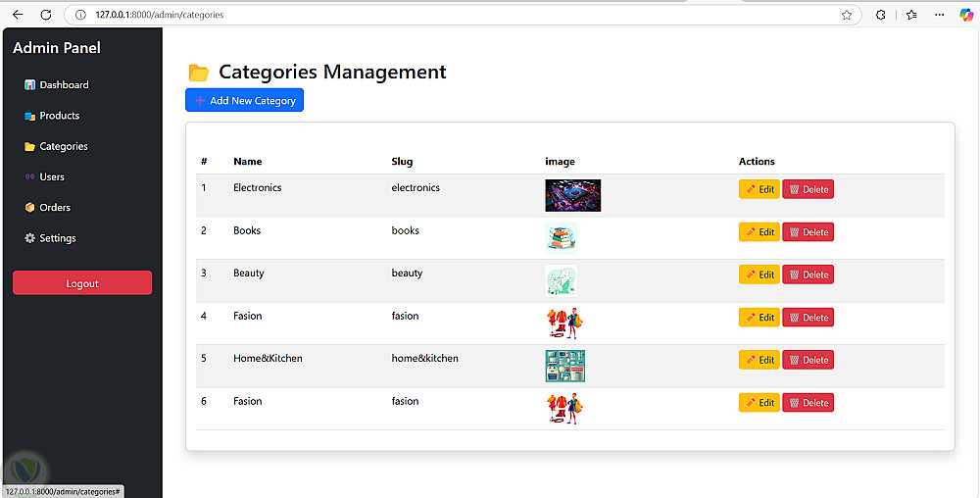Edit the Electronics category
This screenshot has height=498, width=980.
(759, 189)
